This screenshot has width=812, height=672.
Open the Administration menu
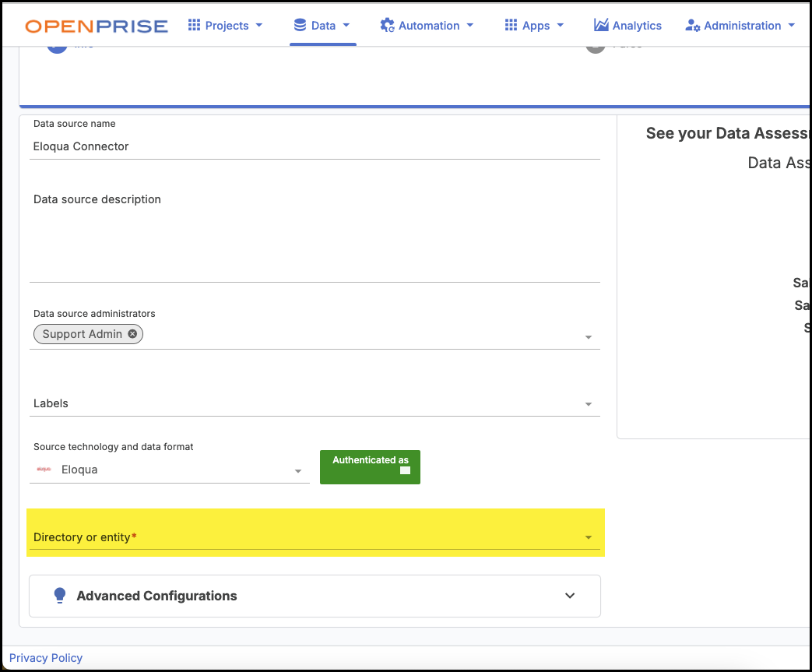click(x=740, y=26)
